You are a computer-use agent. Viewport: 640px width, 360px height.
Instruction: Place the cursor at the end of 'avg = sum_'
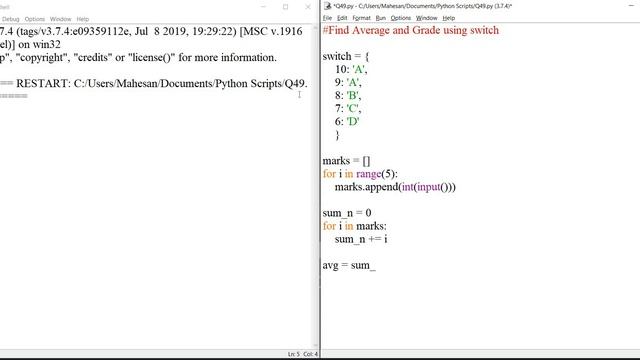[x=376, y=266]
